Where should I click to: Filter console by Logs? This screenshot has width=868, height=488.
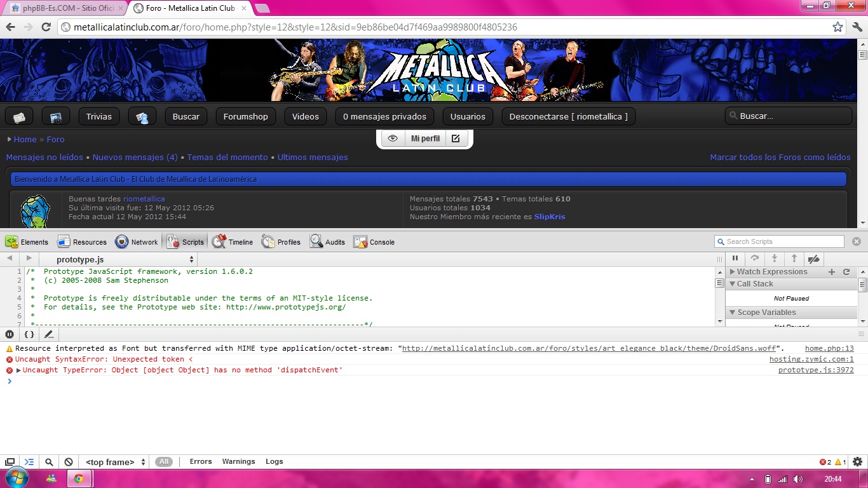coord(275,461)
